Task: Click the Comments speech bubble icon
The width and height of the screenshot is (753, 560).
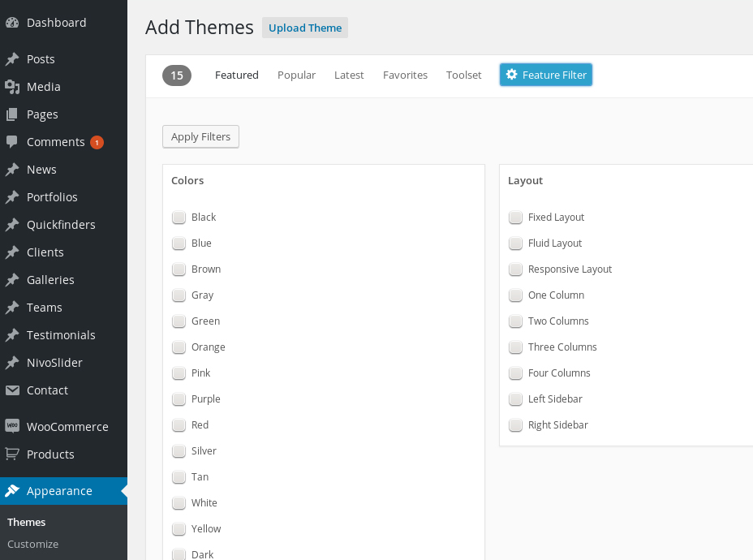Action: coord(12,142)
